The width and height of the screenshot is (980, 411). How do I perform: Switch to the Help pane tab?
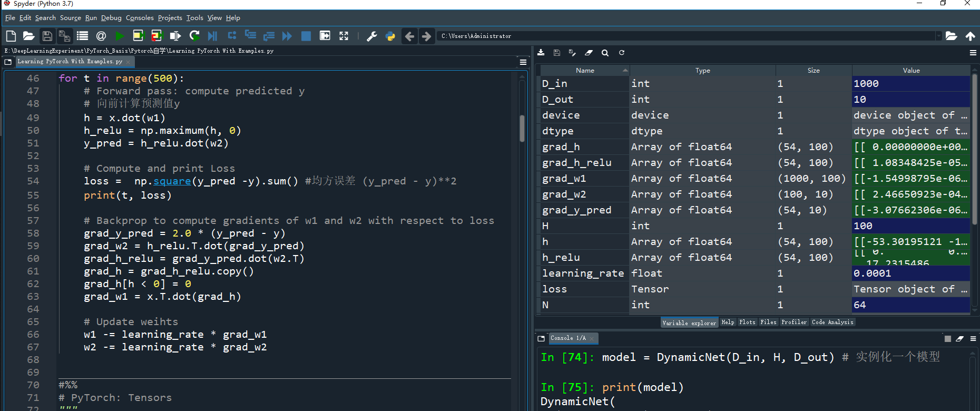tap(728, 322)
